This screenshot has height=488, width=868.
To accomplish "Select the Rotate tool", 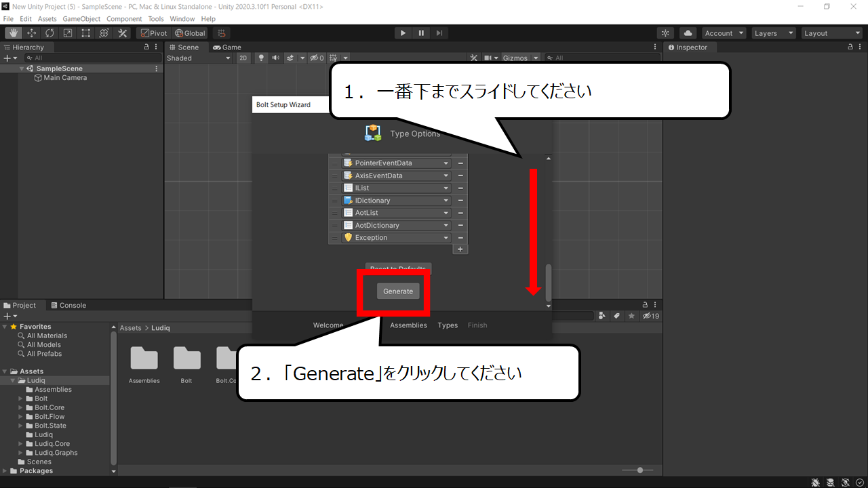I will [x=50, y=33].
